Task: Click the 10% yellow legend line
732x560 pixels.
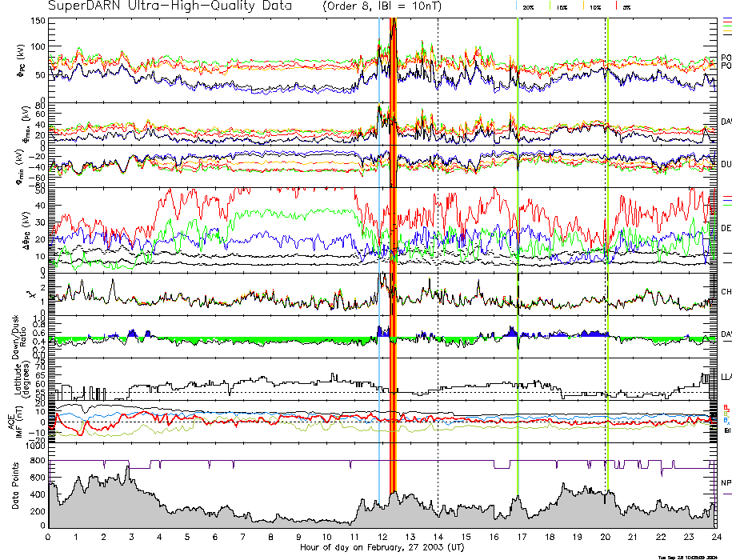Action: (583, 6)
